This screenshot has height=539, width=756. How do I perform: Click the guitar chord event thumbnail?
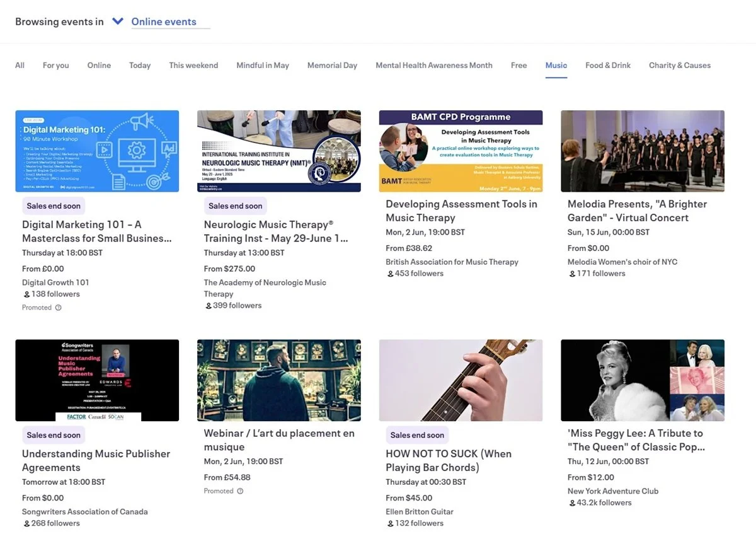461,380
